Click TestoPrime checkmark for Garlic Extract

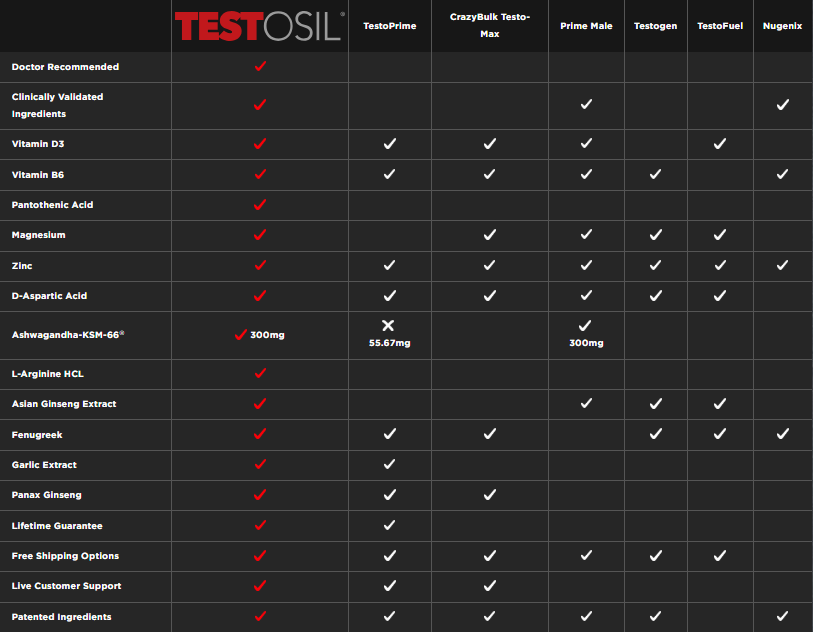(389, 464)
